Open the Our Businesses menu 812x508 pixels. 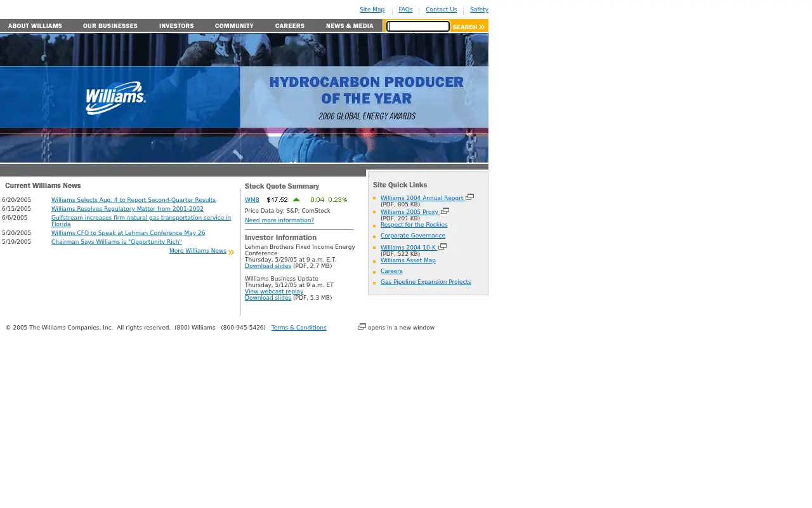[110, 26]
